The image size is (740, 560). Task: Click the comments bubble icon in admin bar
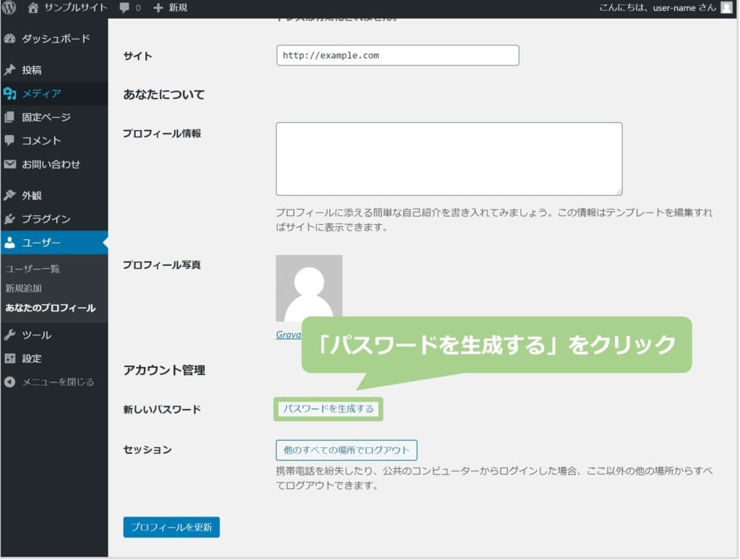pos(125,8)
